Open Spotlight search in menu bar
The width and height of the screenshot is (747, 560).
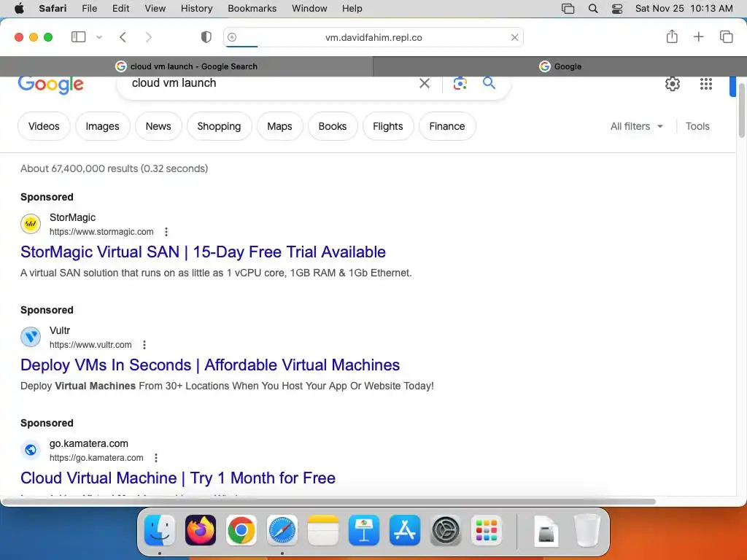(593, 9)
